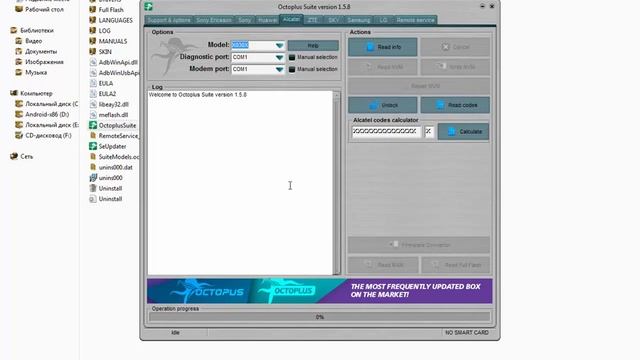Switch to the Support & options tab
This screenshot has width=640, height=360.
tap(169, 20)
